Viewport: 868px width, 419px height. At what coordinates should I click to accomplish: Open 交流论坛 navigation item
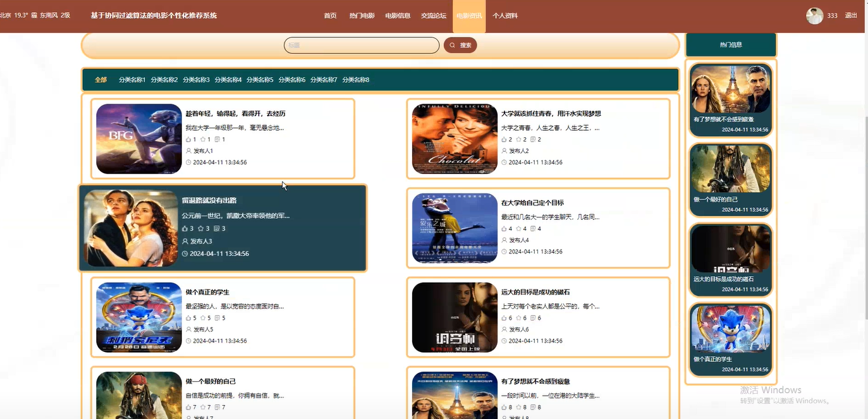(434, 16)
